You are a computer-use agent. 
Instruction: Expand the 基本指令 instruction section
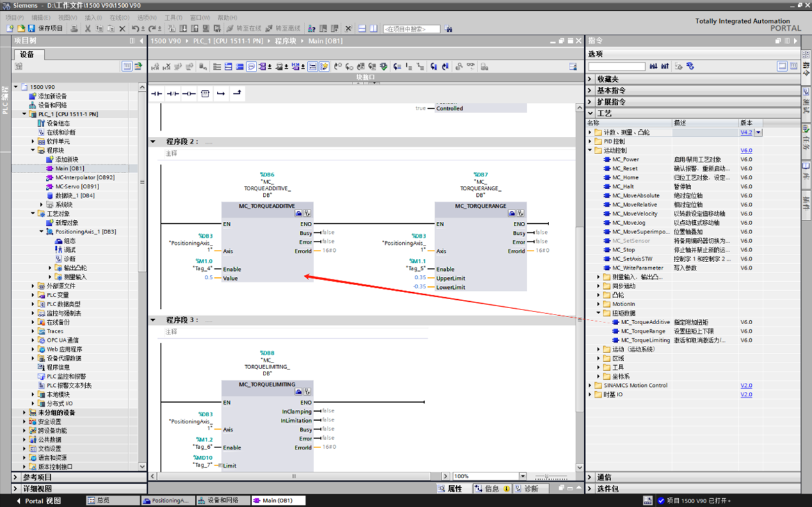[x=591, y=91]
